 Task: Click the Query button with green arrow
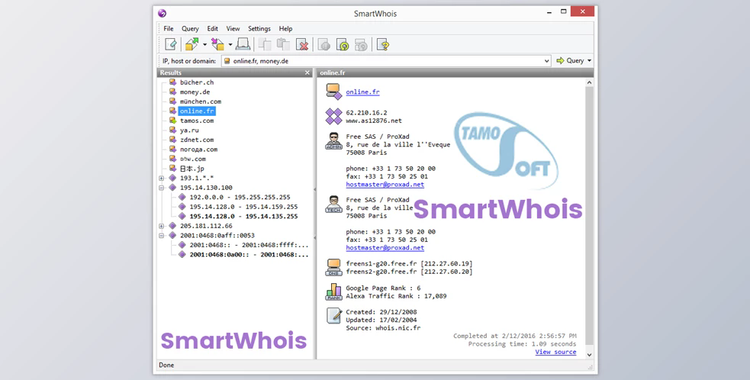click(570, 61)
